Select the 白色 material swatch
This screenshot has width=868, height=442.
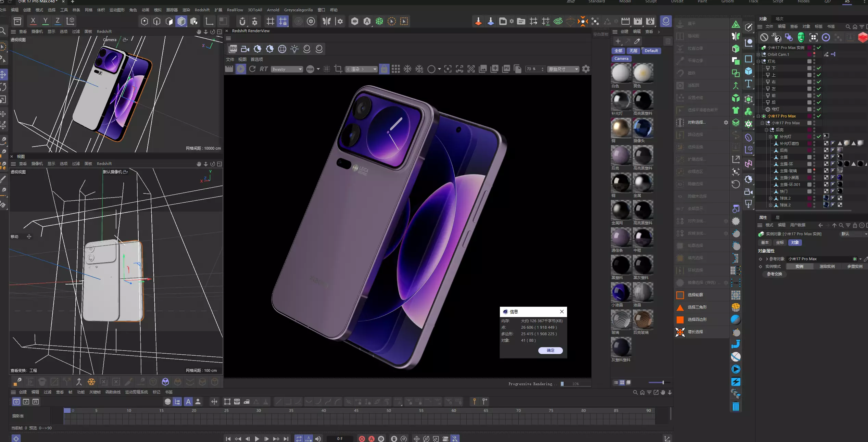tap(621, 73)
